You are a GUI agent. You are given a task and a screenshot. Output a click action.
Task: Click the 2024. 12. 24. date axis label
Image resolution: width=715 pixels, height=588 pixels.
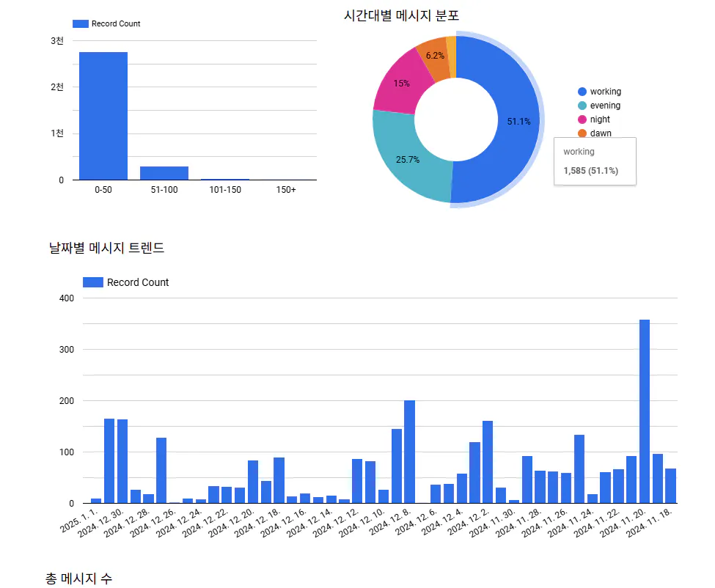tap(179, 523)
